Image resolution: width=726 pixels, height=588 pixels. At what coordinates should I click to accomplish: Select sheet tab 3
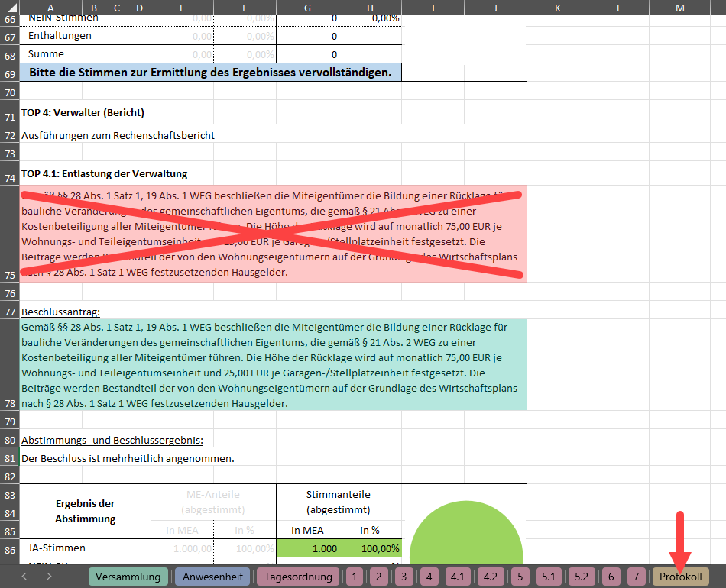click(404, 577)
